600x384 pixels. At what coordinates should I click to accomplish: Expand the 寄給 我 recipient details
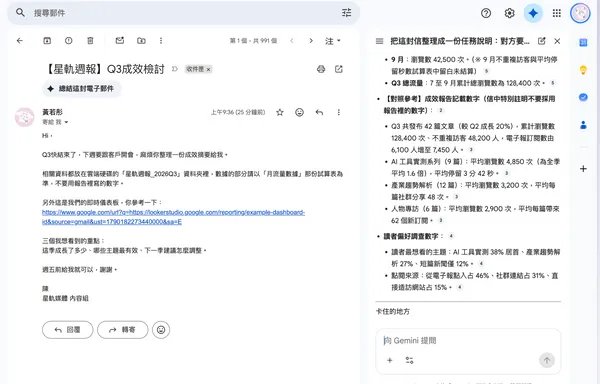[66, 122]
